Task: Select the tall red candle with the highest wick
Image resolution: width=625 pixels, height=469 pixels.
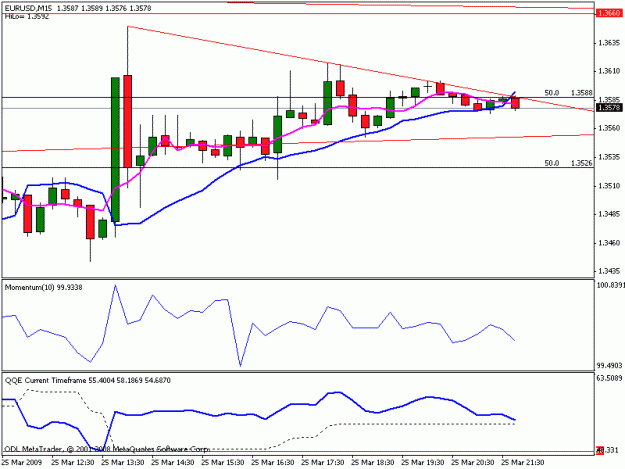Action: (x=128, y=121)
